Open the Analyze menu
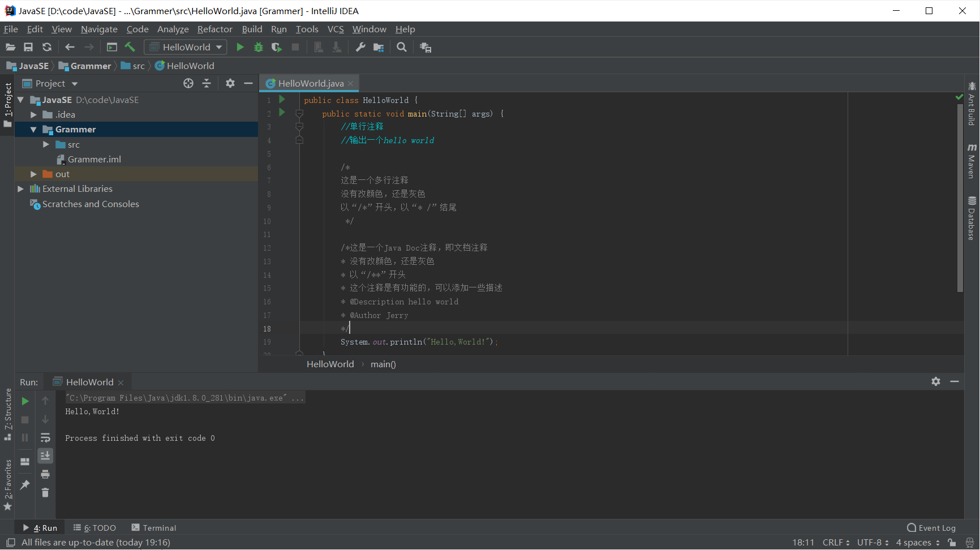The image size is (980, 550). click(173, 29)
